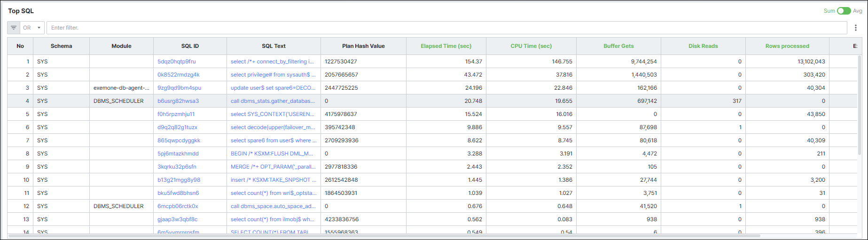Image resolution: width=868 pixels, height=240 pixels.
Task: Click the Disk Reads column header
Action: point(703,46)
